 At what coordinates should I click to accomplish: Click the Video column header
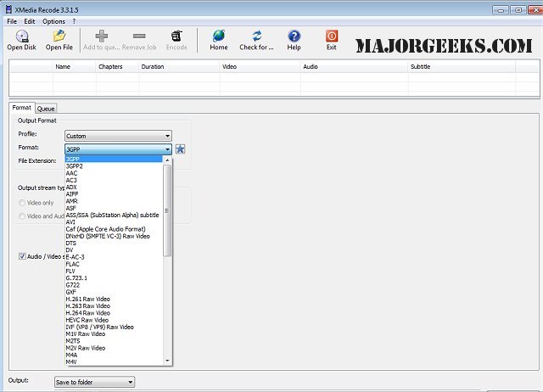tap(260, 67)
